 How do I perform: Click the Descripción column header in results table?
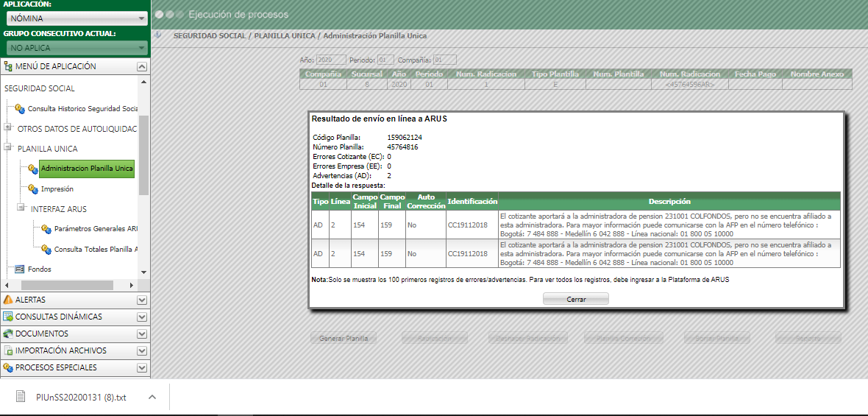pyautogui.click(x=669, y=202)
